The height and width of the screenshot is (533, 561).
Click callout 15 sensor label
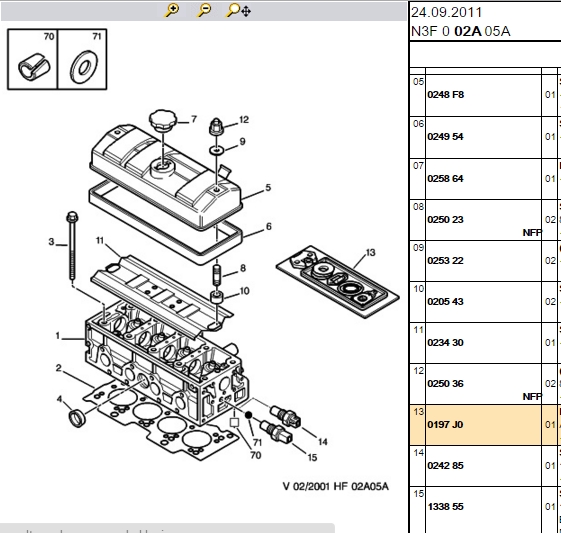[x=312, y=458]
